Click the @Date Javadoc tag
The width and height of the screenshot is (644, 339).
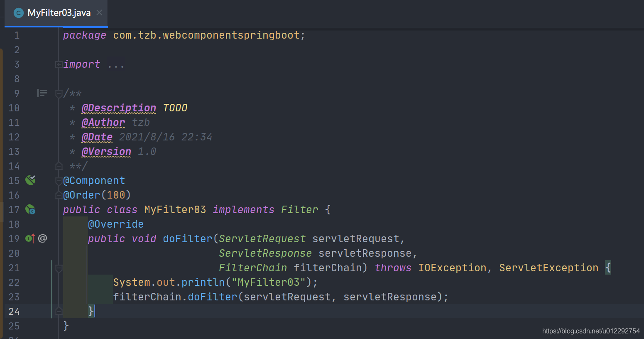pos(97,137)
